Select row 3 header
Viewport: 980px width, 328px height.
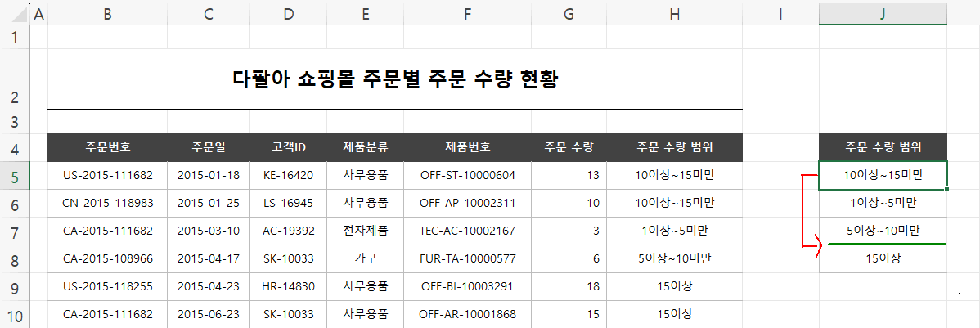[15, 122]
